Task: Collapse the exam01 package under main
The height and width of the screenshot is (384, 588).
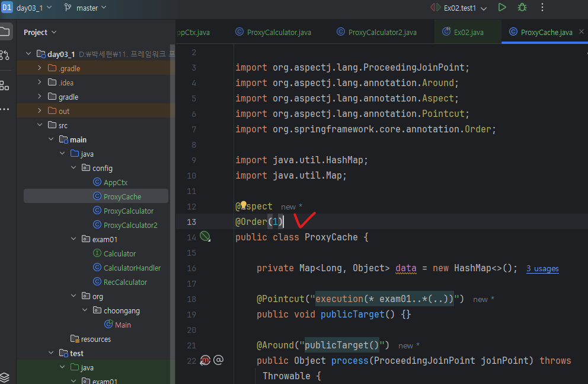Action: click(73, 239)
